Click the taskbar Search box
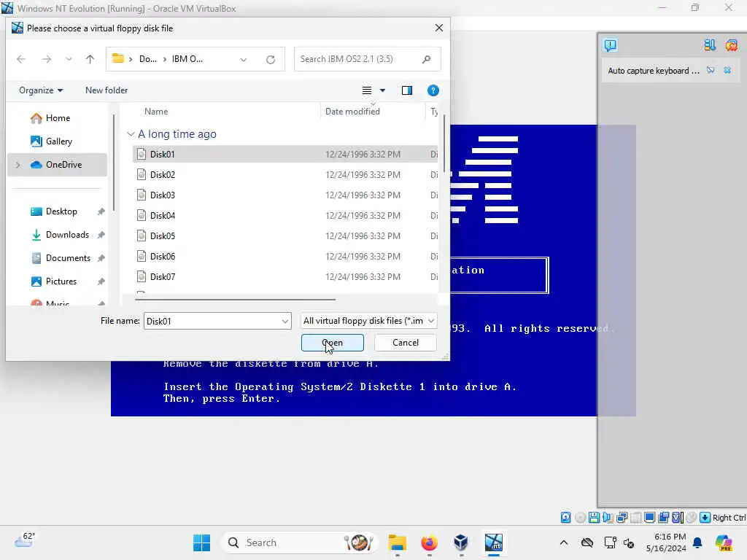The height and width of the screenshot is (560, 747). [x=299, y=542]
